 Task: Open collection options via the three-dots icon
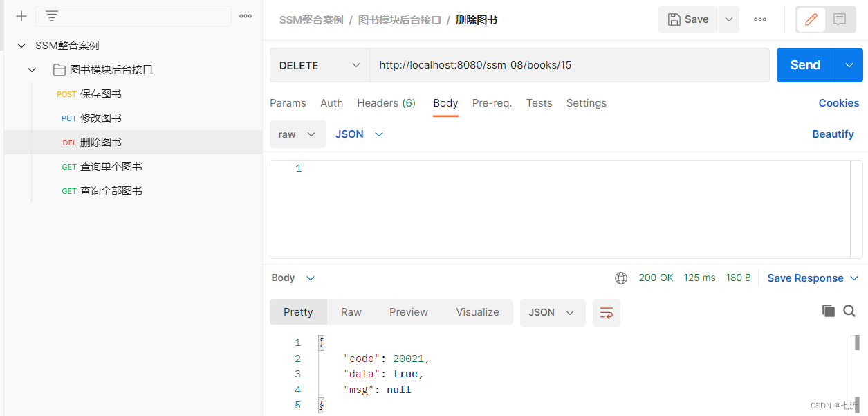(x=246, y=15)
